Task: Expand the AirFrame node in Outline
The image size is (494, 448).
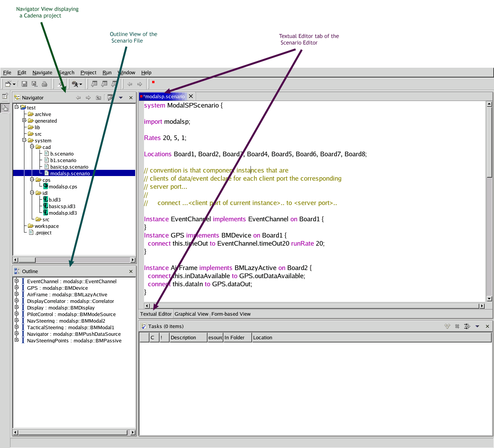Action: (x=17, y=294)
